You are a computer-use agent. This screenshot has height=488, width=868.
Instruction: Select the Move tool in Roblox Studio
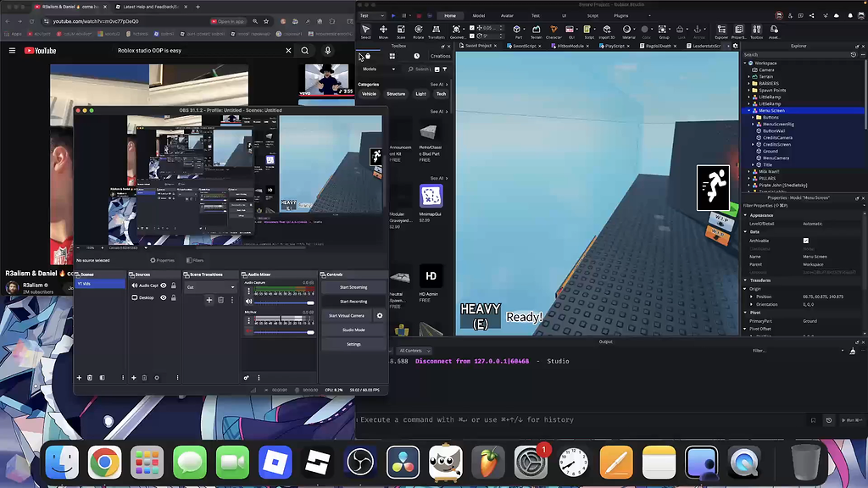click(x=381, y=30)
